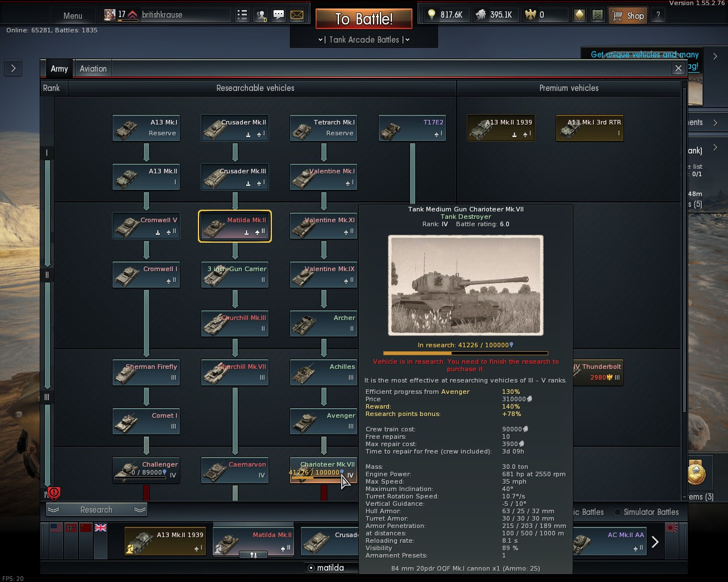Switch to Germany nation flag
Viewport: 728px width, 582px height.
71,527
